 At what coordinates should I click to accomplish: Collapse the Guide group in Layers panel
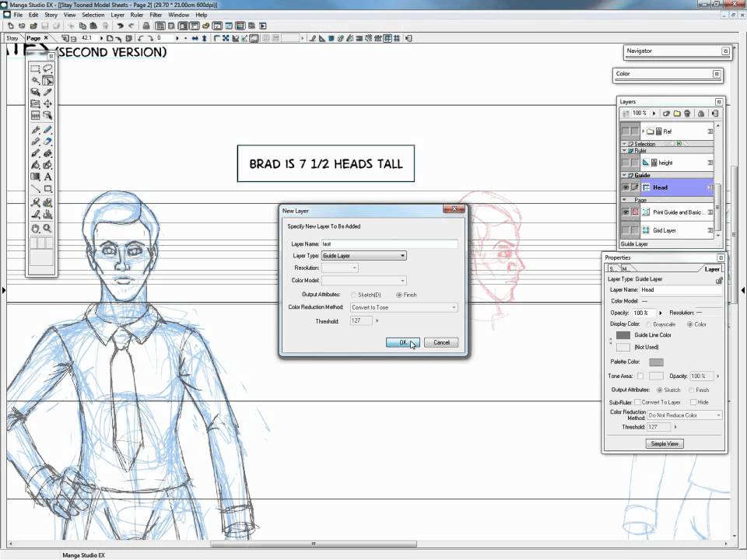[624, 175]
